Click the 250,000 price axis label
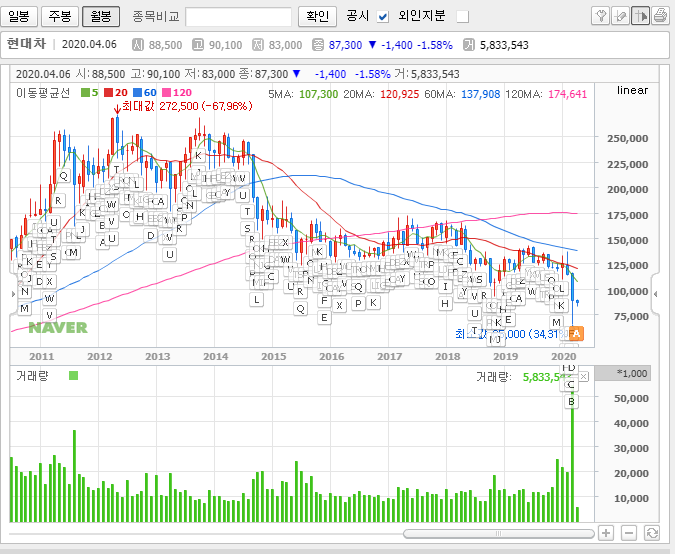Viewport: 682px width, 554px height. coord(628,139)
